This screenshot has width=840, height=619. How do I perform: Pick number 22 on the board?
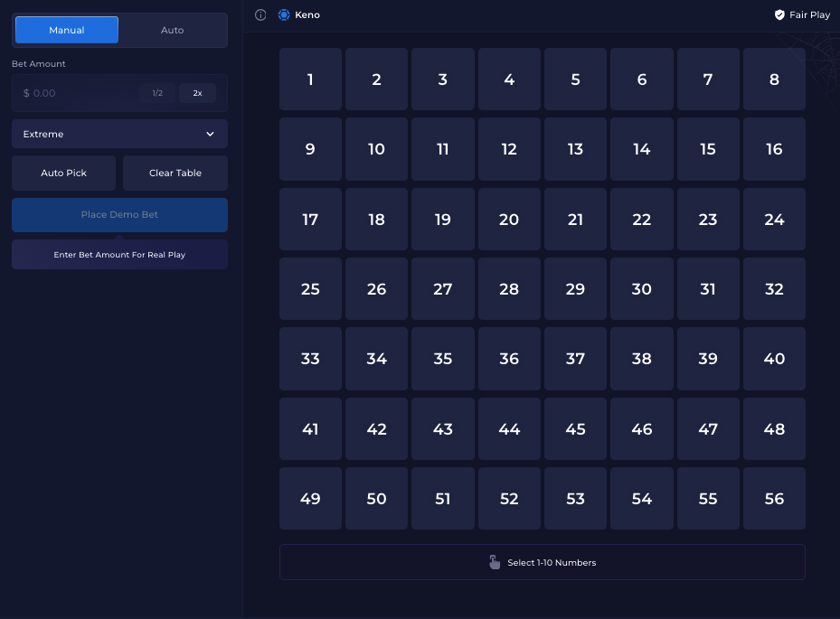pos(642,219)
